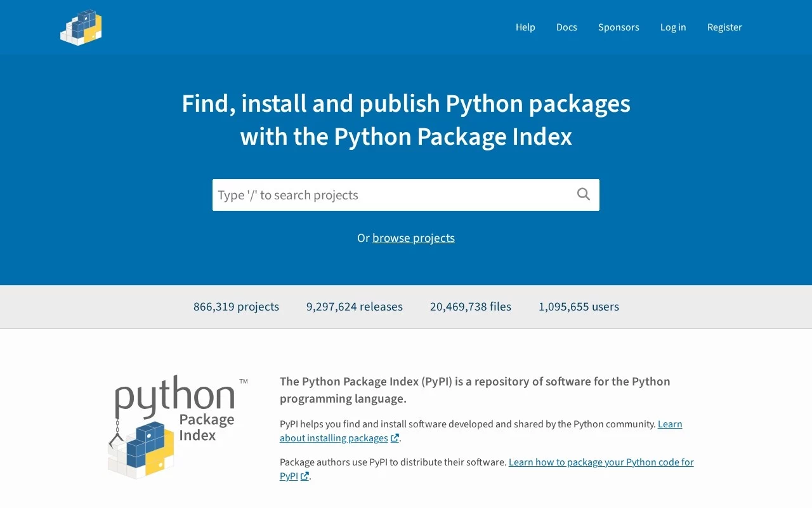Click the 9,297,624 releases statistic
Screen dimensions: 812x508
355,307
